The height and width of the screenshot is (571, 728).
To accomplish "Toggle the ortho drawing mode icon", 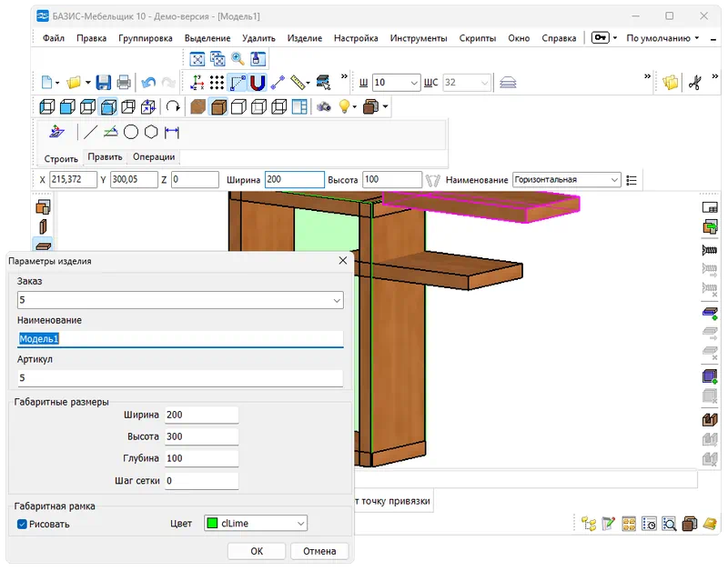I will 238,83.
